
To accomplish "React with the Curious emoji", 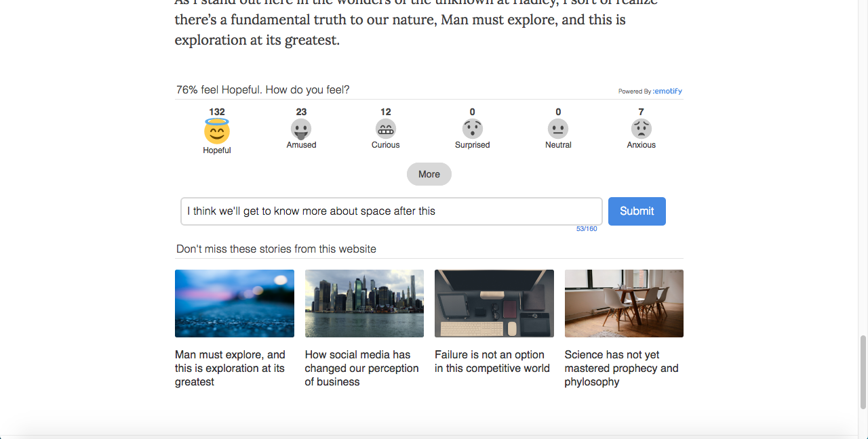I will (385, 129).
